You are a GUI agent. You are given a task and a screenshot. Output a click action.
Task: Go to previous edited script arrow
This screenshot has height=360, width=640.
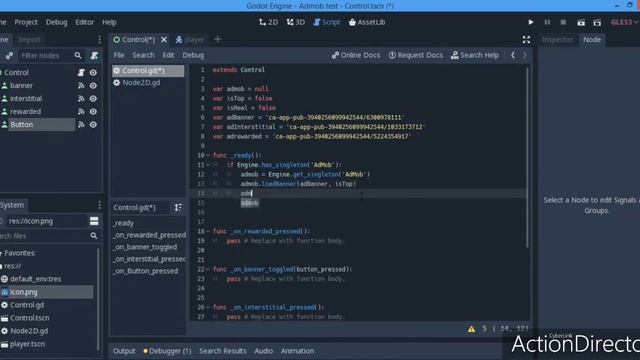pos(513,55)
